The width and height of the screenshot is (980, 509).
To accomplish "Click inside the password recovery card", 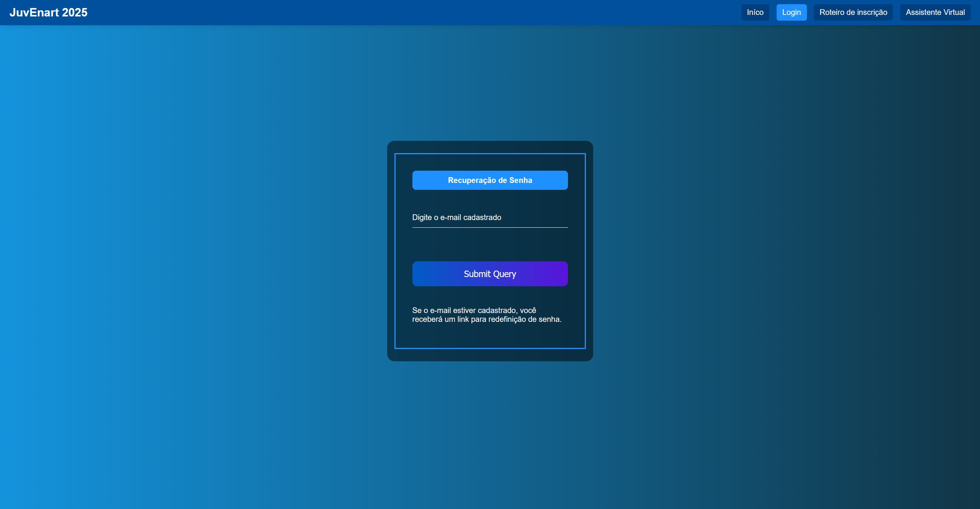I will tap(490, 245).
